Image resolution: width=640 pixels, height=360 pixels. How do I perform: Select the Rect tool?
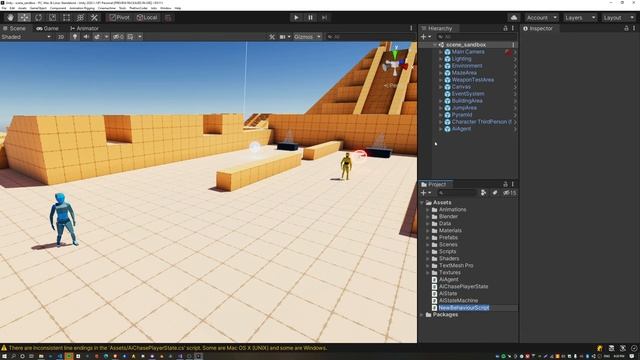click(66, 18)
